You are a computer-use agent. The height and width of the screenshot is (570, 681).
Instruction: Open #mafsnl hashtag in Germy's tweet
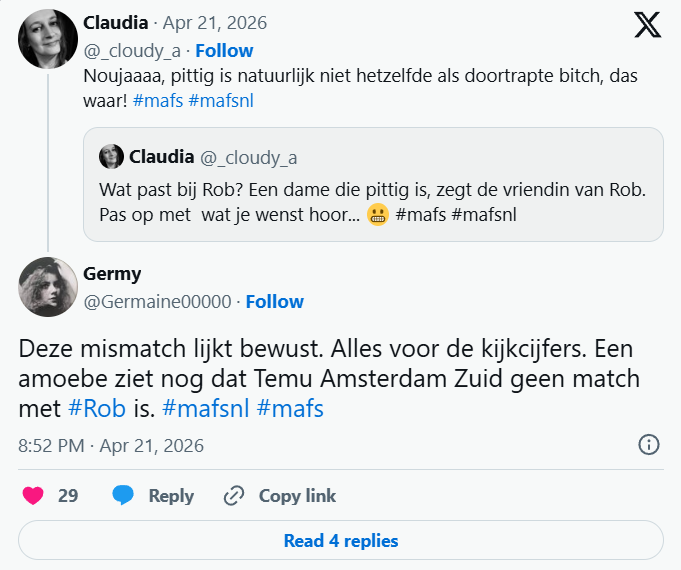click(205, 408)
